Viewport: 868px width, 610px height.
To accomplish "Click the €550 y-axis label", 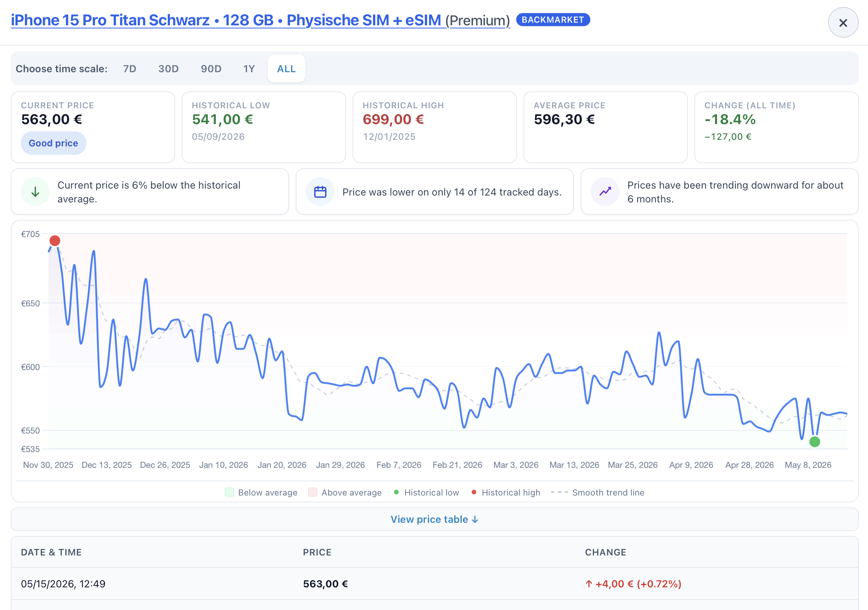I will (x=30, y=431).
